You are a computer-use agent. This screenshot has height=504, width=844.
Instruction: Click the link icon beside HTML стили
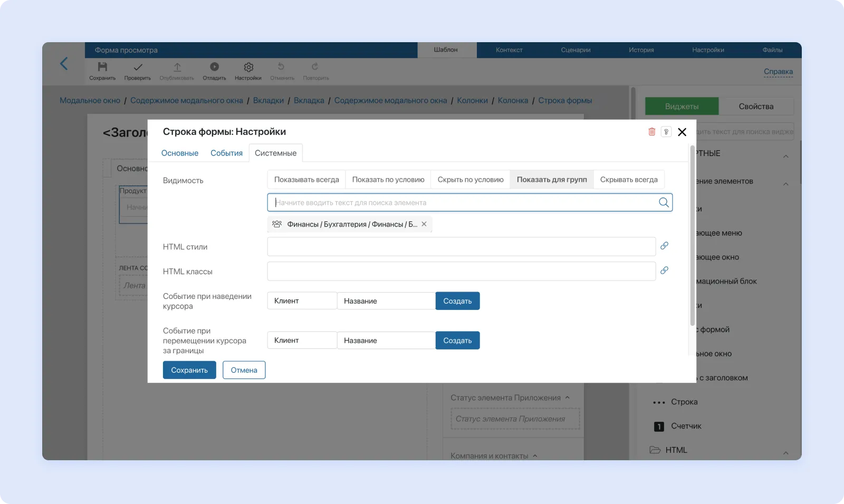(x=664, y=246)
